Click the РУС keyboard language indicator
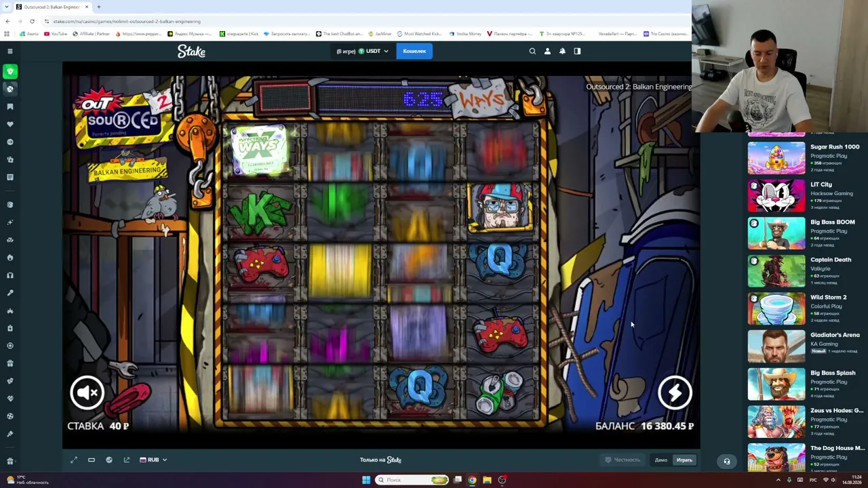Viewport: 868px width, 488px height. point(814,480)
